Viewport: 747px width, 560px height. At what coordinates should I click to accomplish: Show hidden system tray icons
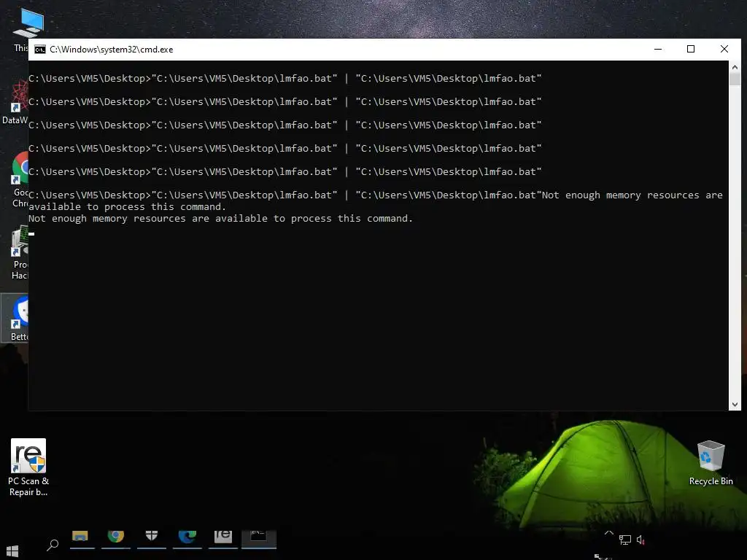[x=608, y=533]
